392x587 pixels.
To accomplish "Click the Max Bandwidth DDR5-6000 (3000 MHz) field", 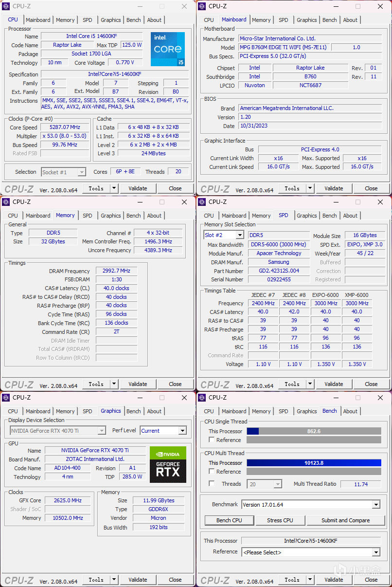I will [279, 244].
